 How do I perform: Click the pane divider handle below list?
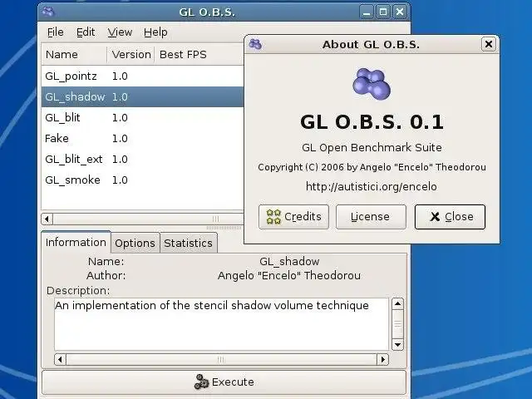224,228
